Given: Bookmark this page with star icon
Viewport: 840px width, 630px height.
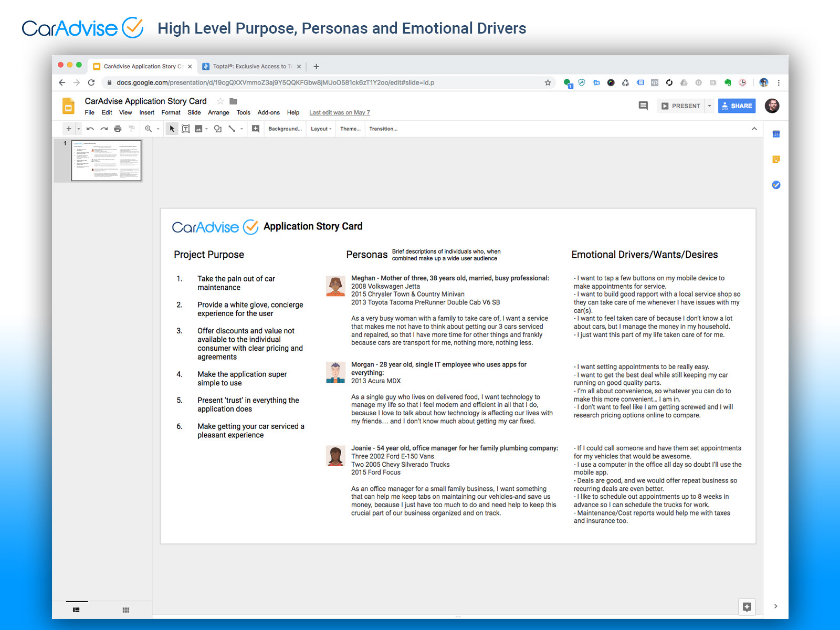Looking at the screenshot, I should [548, 82].
